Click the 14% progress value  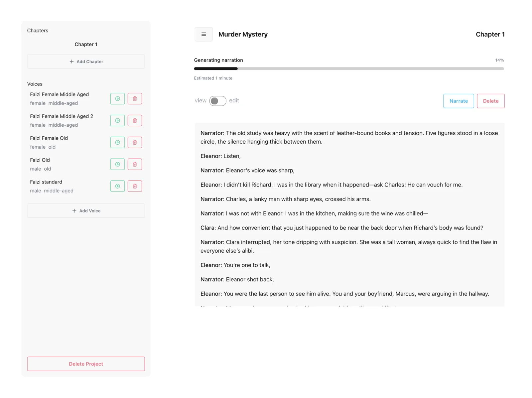pyautogui.click(x=499, y=60)
